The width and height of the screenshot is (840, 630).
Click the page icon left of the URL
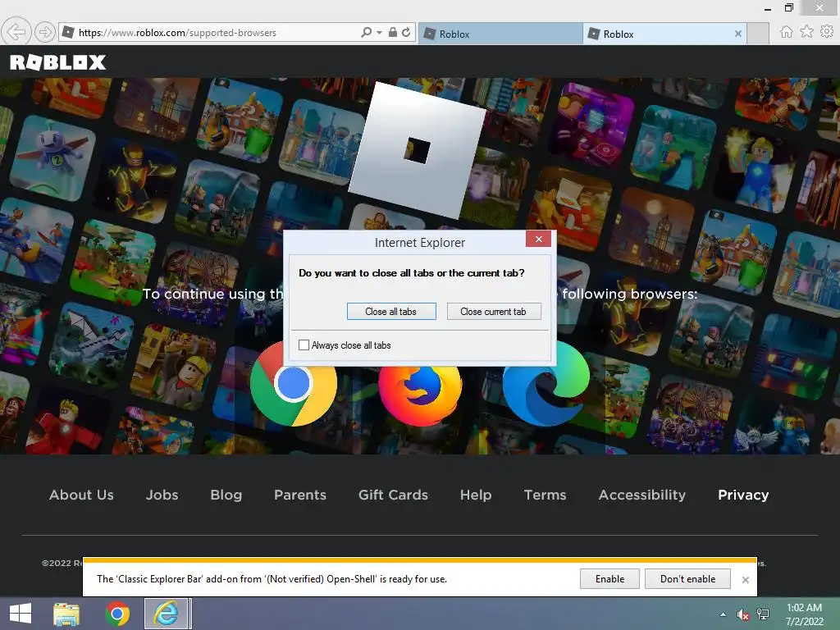tap(67, 33)
